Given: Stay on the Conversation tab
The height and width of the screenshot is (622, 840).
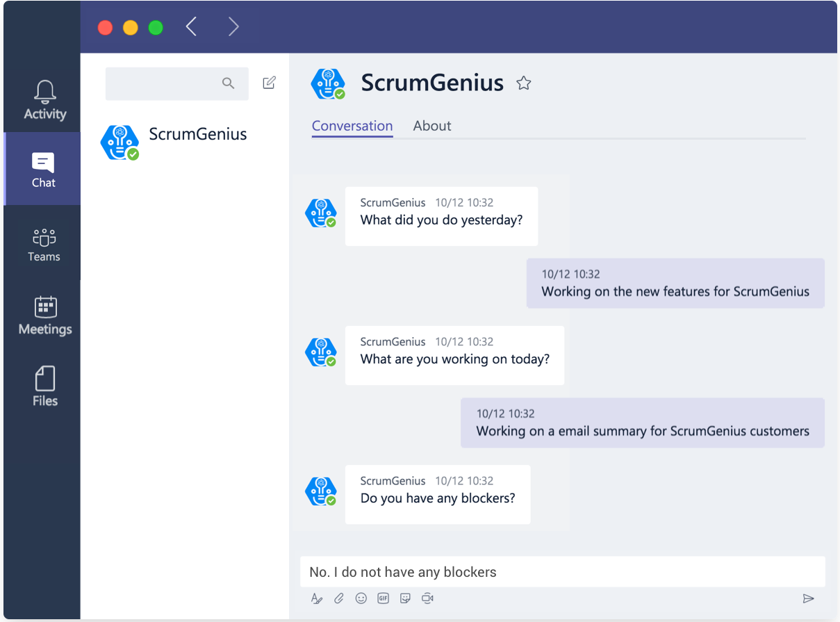Looking at the screenshot, I should click(x=352, y=126).
